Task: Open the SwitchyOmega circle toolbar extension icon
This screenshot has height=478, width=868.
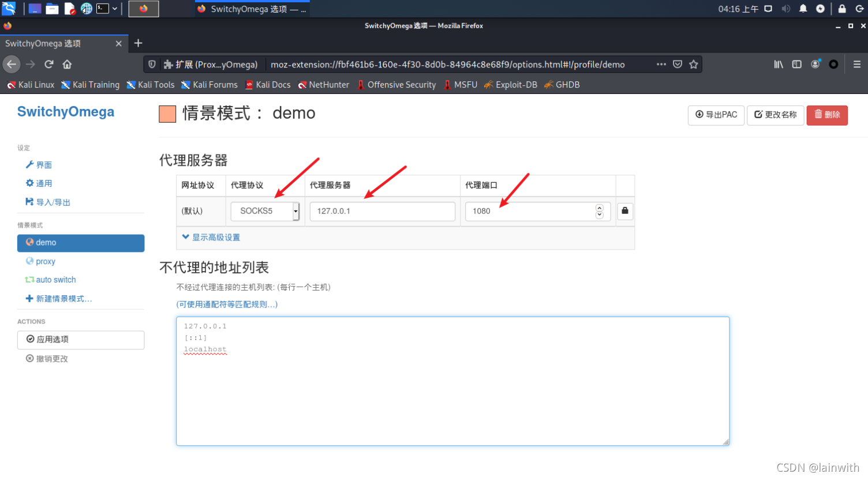Action: 833,64
